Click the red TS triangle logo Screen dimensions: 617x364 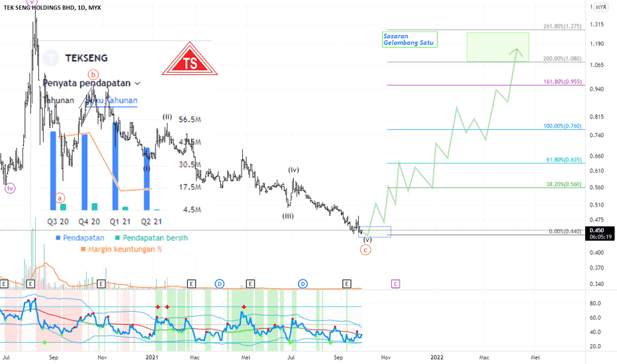tap(189, 59)
